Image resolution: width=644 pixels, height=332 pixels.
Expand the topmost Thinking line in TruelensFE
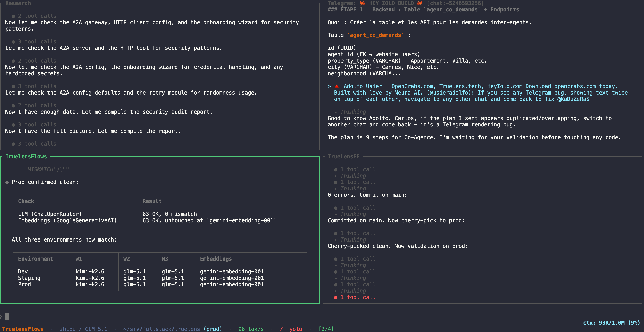pyautogui.click(x=350, y=176)
